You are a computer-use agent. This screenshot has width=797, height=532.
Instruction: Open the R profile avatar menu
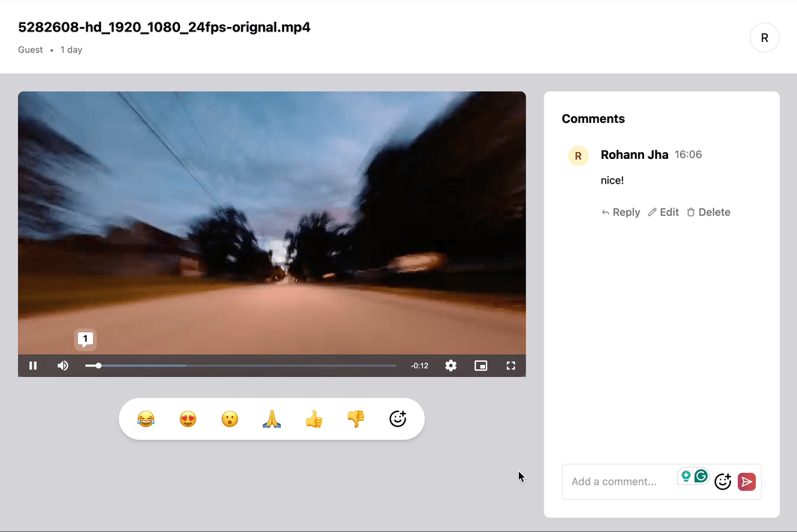[x=764, y=37]
